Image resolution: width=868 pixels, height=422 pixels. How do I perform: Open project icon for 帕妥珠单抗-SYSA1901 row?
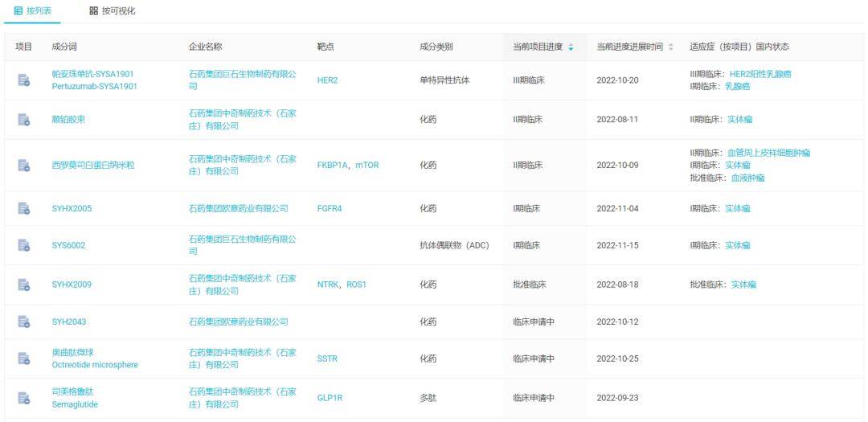24,80
